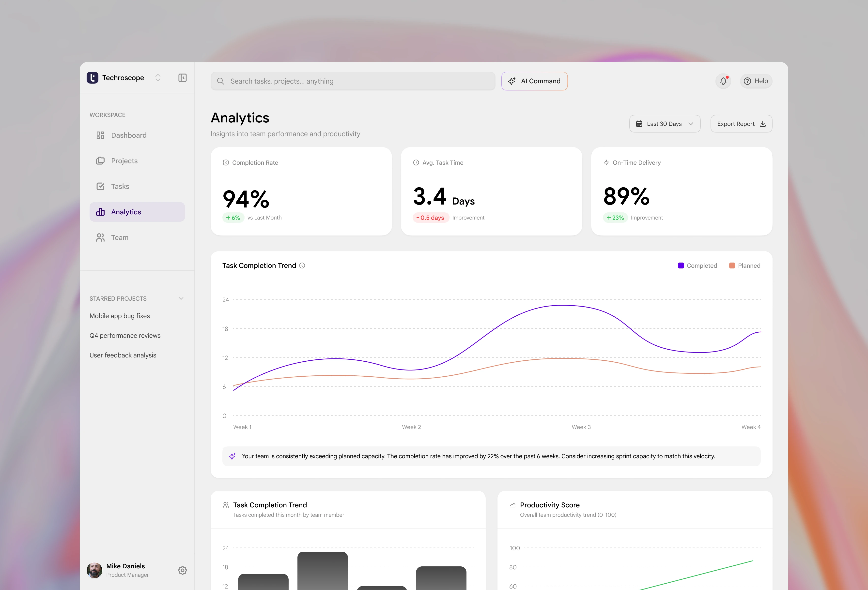Open the notifications bell

[x=723, y=81]
